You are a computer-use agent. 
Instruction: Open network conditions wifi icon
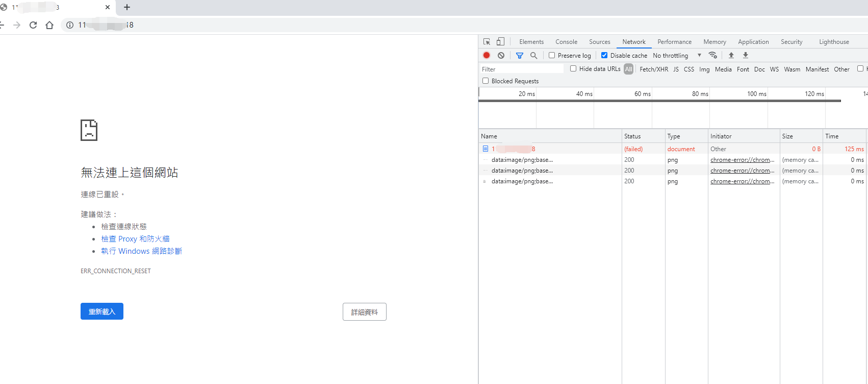[x=712, y=55]
